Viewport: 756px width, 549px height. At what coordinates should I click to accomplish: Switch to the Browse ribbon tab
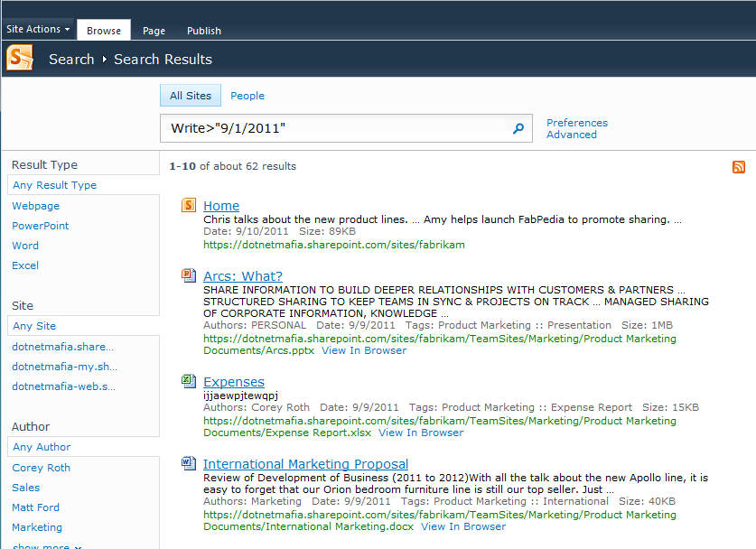point(104,31)
